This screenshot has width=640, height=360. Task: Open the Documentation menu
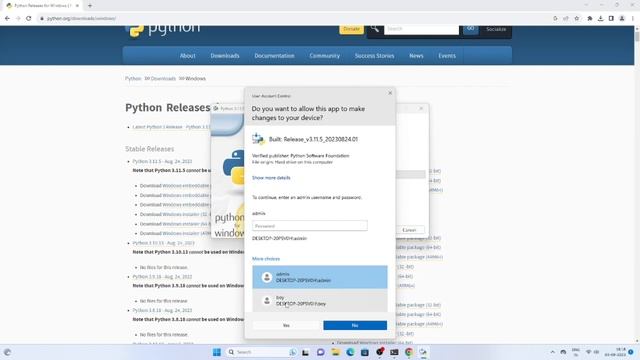click(x=274, y=56)
